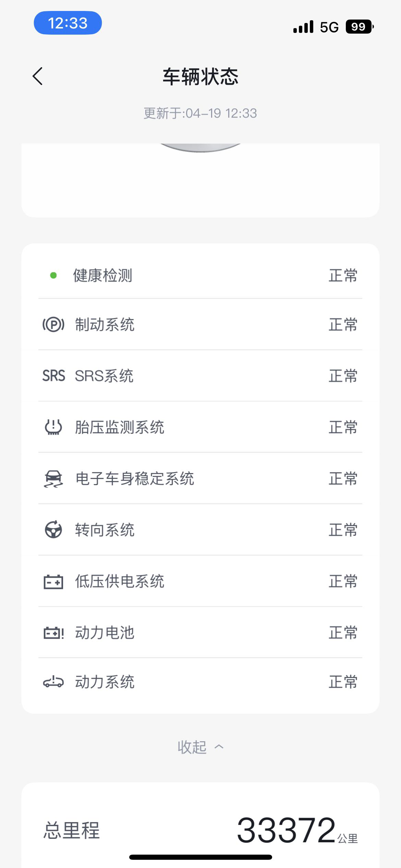Click the power battery warning icon
Image resolution: width=401 pixels, height=868 pixels.
(53, 633)
